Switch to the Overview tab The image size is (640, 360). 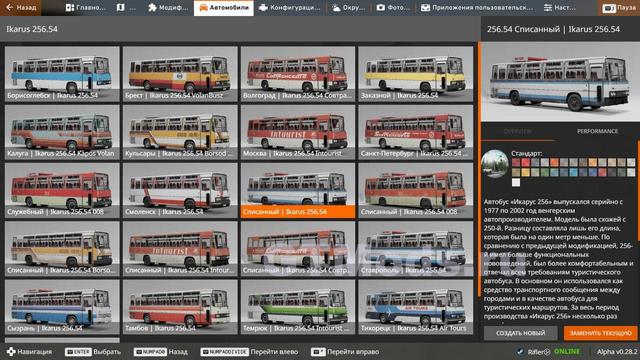tap(518, 131)
